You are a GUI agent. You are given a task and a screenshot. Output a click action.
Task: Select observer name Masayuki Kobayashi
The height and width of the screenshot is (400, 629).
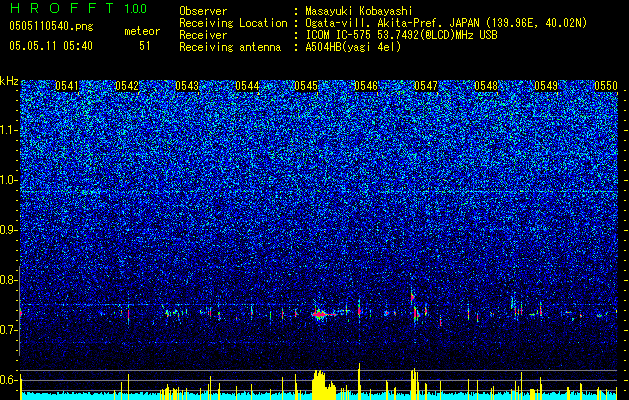(x=359, y=11)
